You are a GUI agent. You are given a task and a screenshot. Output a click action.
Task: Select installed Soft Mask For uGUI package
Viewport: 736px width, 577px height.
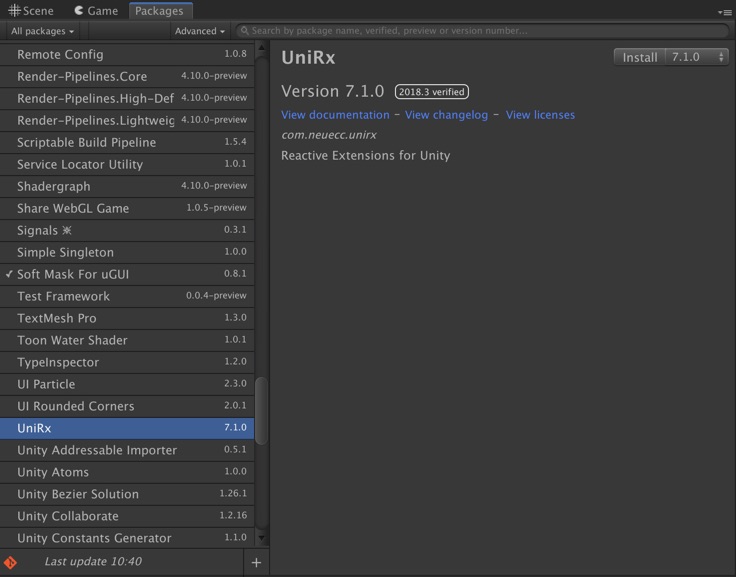pos(127,274)
